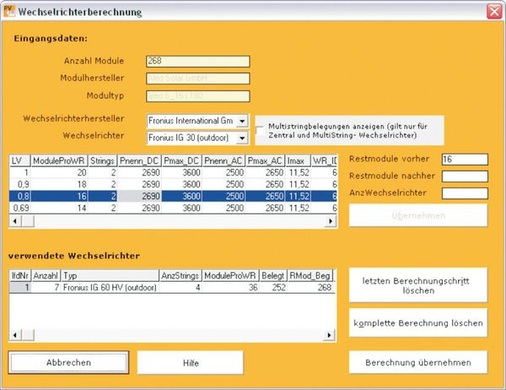
Task: Click komplette Berechnung löschen button
Action: [418, 323]
